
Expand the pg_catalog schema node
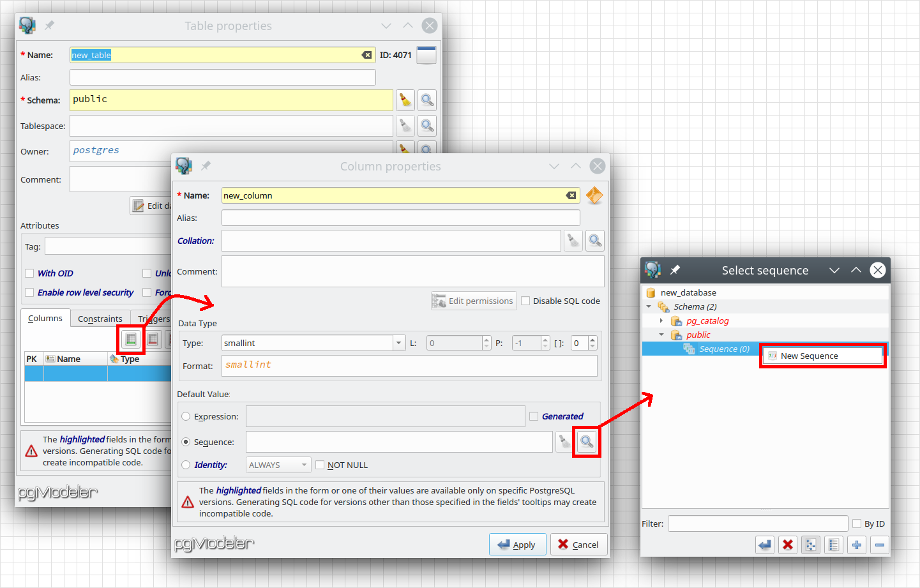(661, 320)
